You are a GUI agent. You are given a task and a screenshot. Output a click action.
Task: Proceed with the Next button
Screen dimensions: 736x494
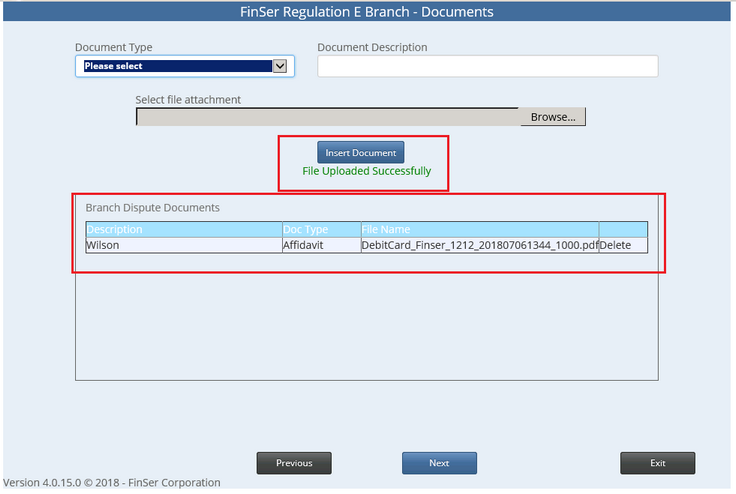click(439, 463)
